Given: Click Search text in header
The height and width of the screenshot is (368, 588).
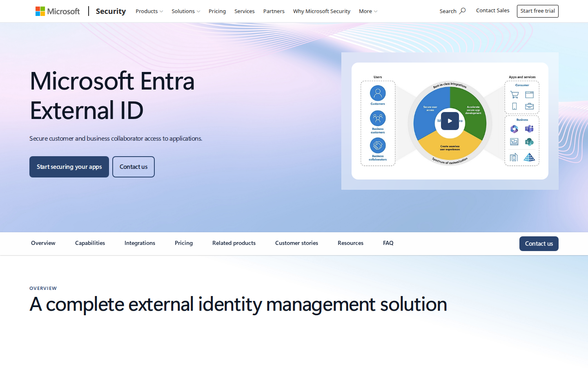Looking at the screenshot, I should tap(448, 11).
